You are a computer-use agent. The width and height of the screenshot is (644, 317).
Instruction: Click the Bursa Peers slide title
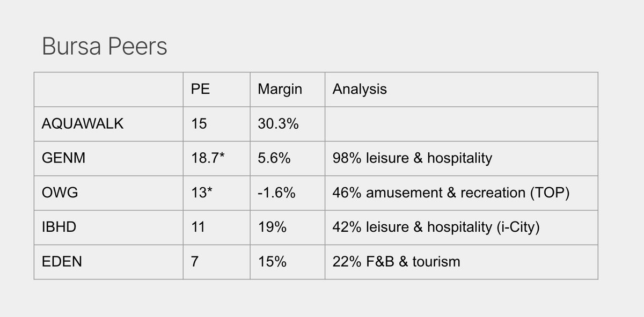(x=105, y=47)
